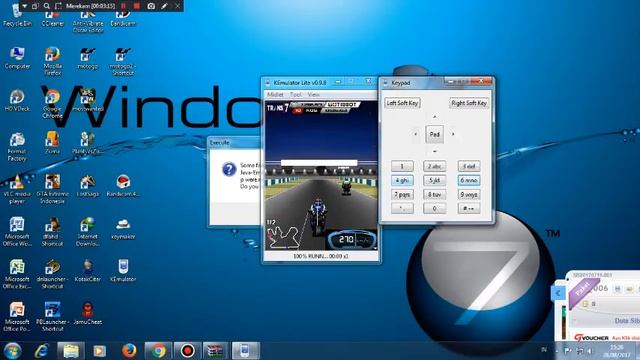
Task: Click keypad left arrow beside Pad
Action: coord(416,134)
